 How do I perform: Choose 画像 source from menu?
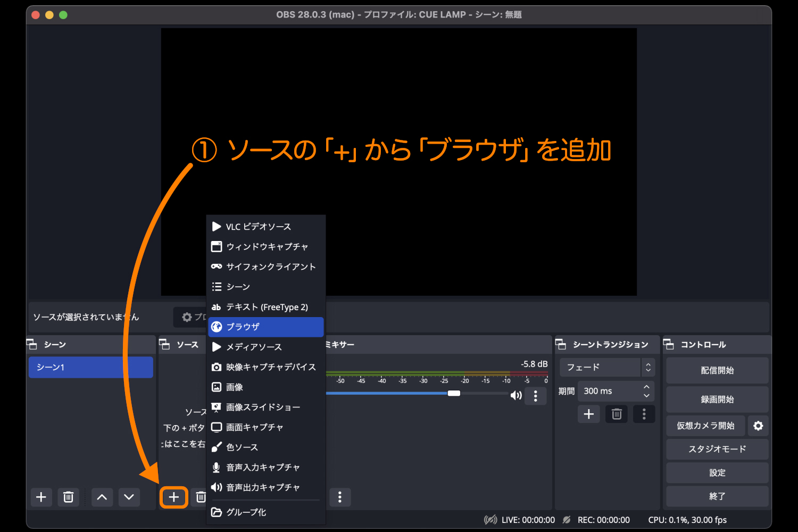click(266, 387)
